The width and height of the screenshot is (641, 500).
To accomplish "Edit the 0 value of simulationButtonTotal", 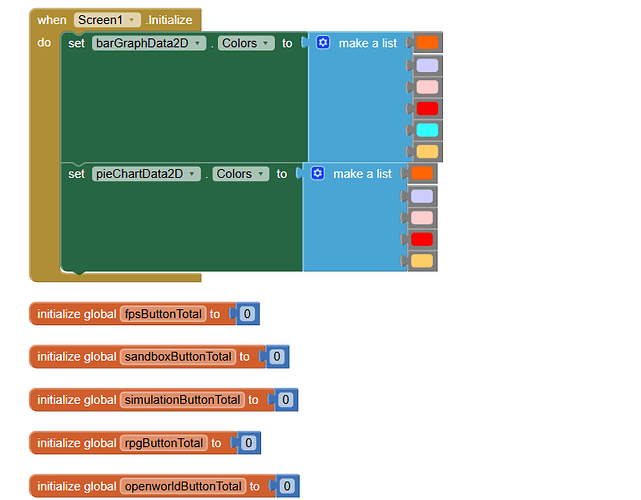I will click(x=285, y=399).
